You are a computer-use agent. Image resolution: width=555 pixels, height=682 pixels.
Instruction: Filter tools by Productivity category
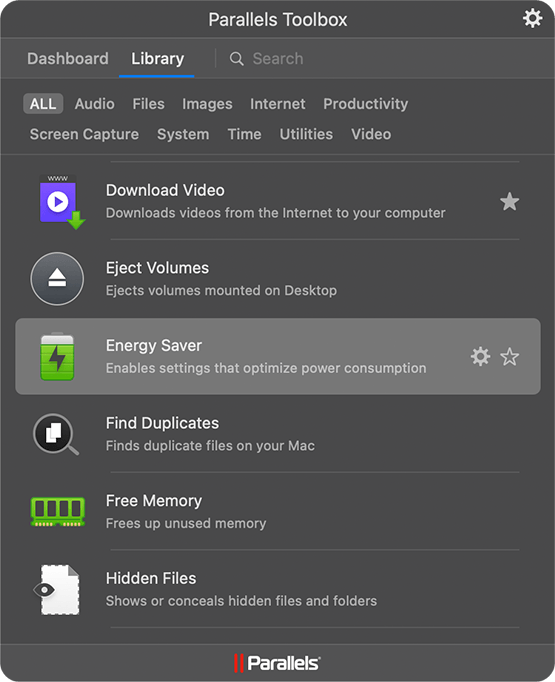coord(365,104)
